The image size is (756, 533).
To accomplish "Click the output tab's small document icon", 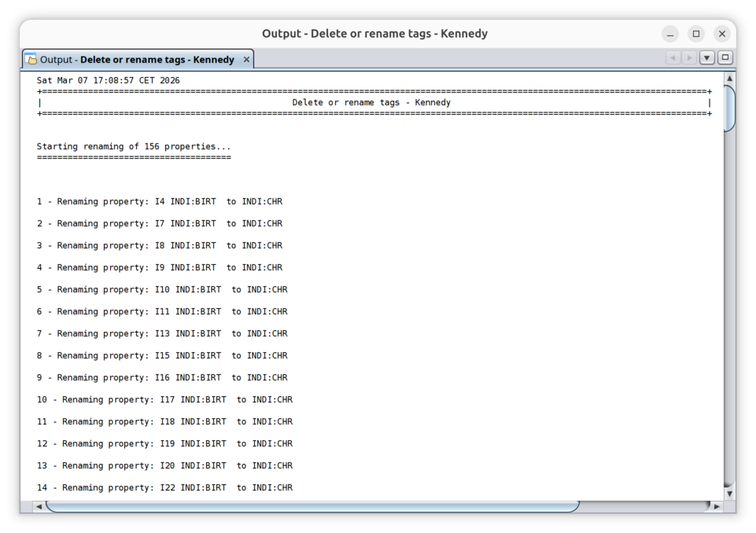I will pos(31,60).
